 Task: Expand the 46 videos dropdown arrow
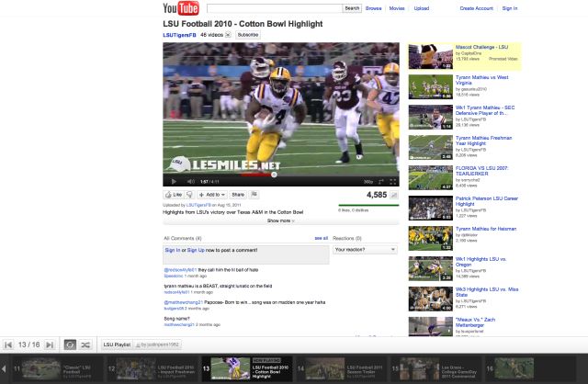pyautogui.click(x=228, y=35)
